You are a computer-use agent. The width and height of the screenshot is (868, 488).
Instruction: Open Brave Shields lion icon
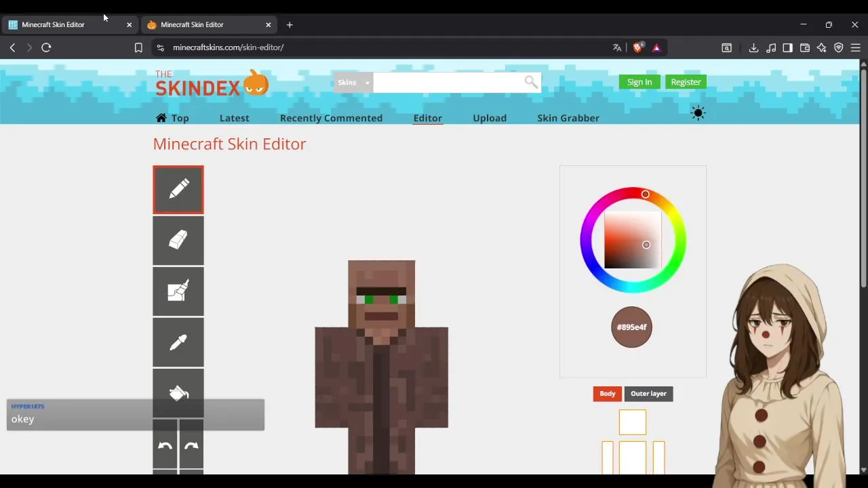637,47
